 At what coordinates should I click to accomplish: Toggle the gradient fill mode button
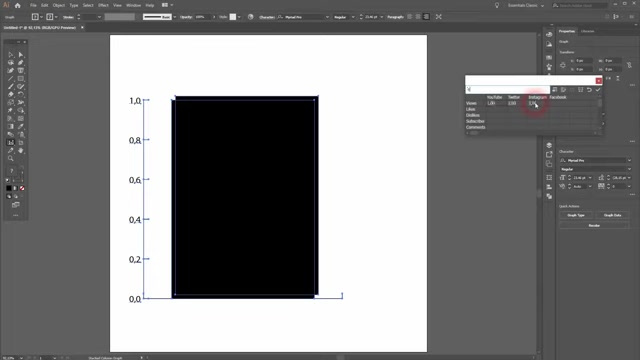16,188
